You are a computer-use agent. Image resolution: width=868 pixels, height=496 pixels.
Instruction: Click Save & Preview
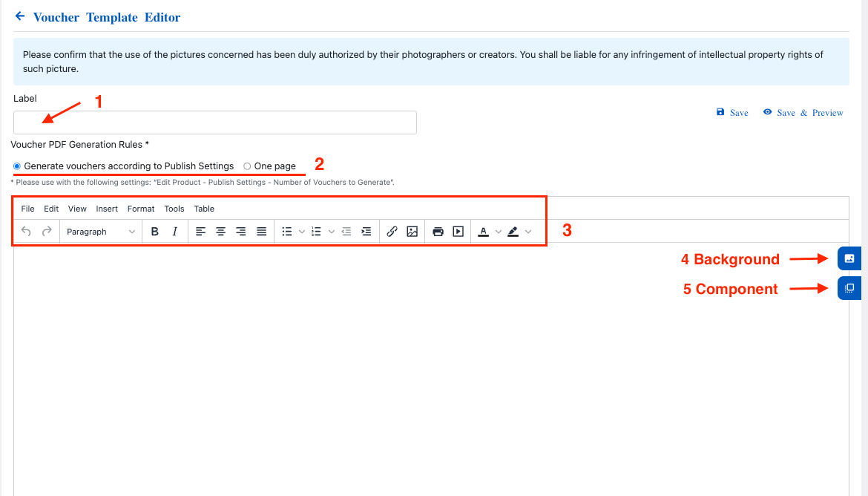click(803, 113)
